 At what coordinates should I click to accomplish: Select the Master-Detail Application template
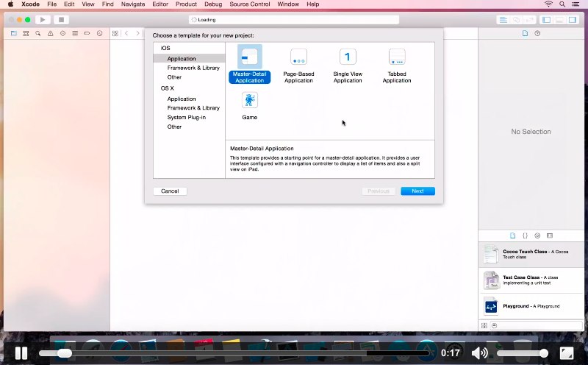(249, 64)
